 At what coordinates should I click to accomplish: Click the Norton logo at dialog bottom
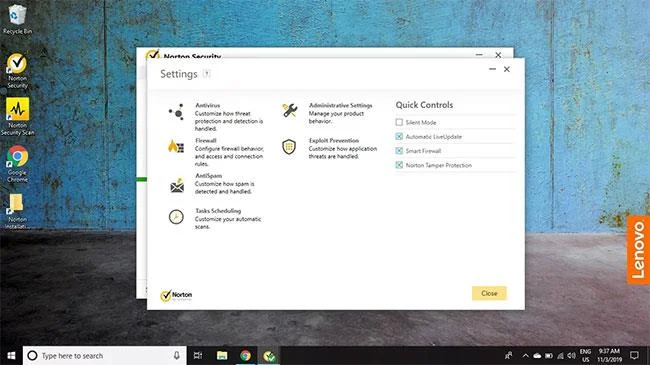pos(176,295)
